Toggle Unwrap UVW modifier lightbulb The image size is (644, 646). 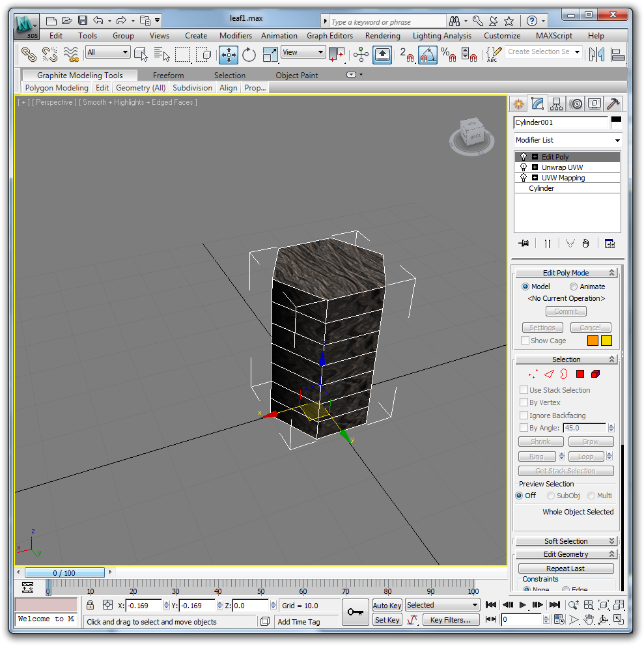pos(523,167)
